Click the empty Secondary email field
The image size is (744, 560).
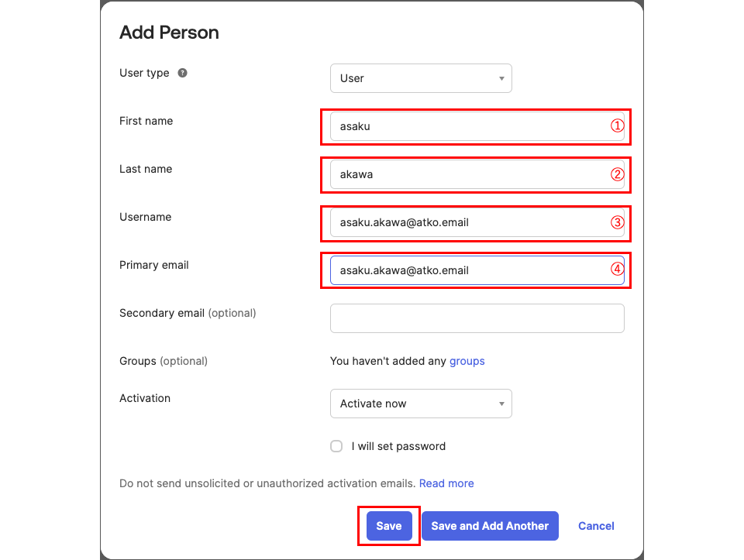tap(477, 318)
